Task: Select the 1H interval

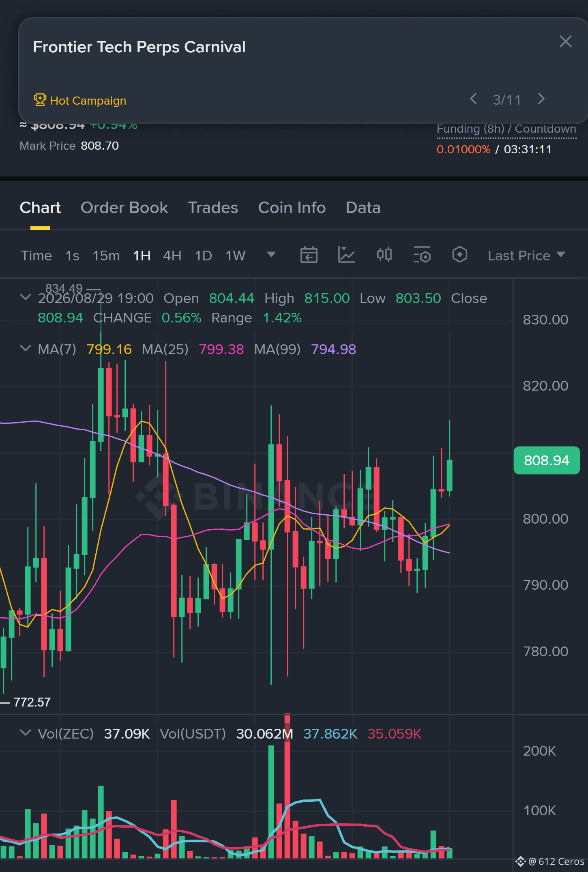Action: click(x=142, y=256)
